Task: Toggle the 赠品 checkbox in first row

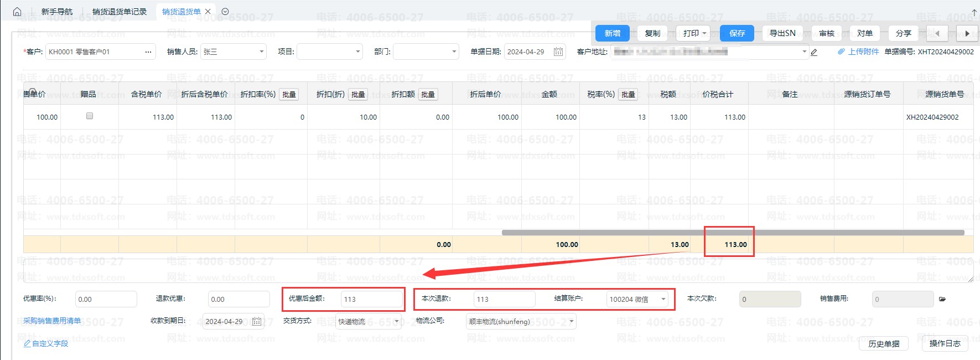Action: [x=90, y=116]
